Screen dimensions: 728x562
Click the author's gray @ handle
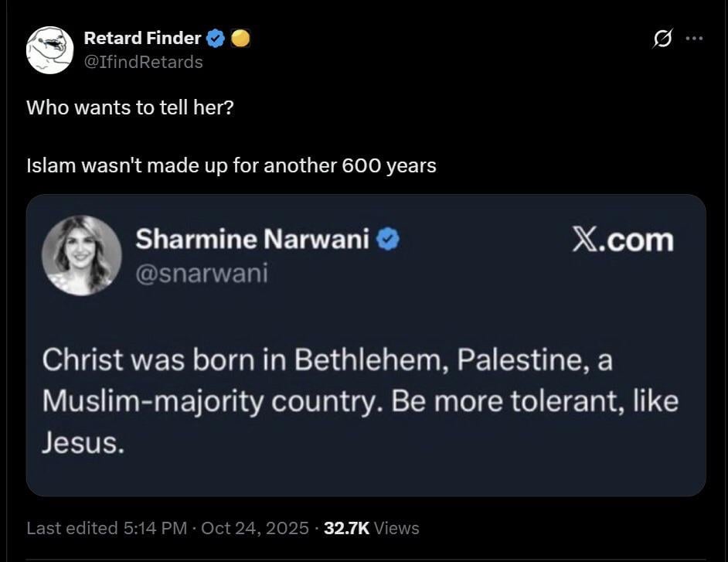click(143, 62)
